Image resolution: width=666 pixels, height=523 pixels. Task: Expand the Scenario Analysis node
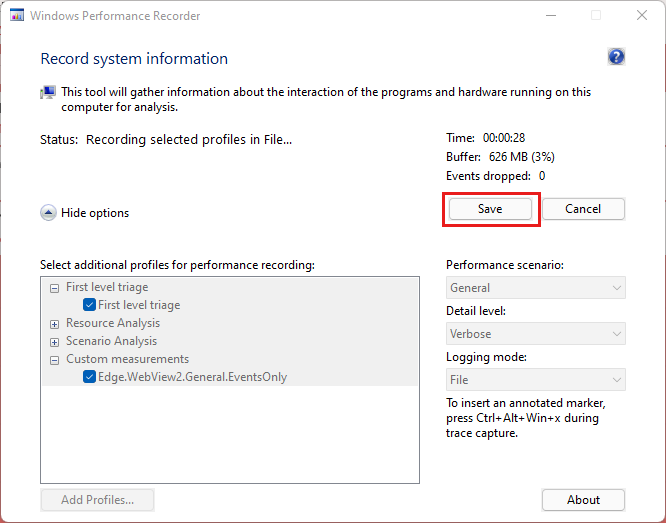pos(54,342)
